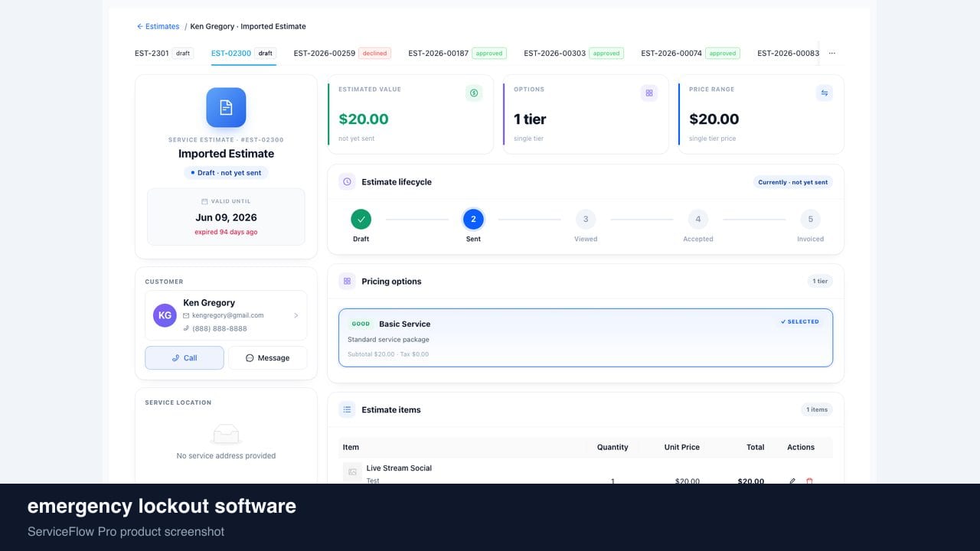Select lifecycle step 3 Viewed
The width and height of the screenshot is (980, 551).
pyautogui.click(x=586, y=220)
